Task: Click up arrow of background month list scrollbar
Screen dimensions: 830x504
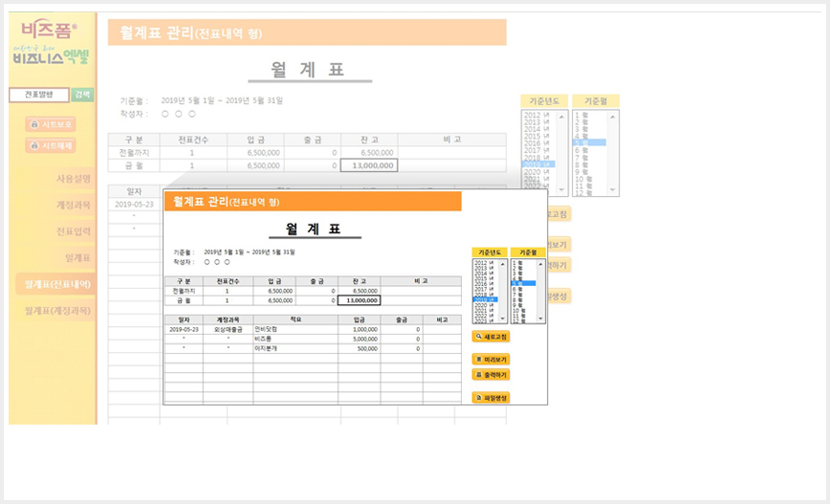Action: [x=612, y=117]
